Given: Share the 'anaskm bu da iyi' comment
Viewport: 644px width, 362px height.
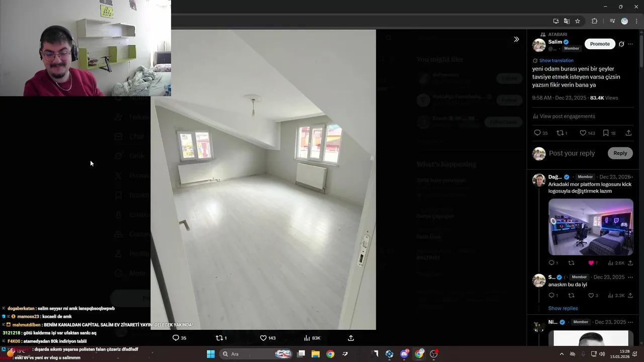Looking at the screenshot, I should pyautogui.click(x=630, y=296).
